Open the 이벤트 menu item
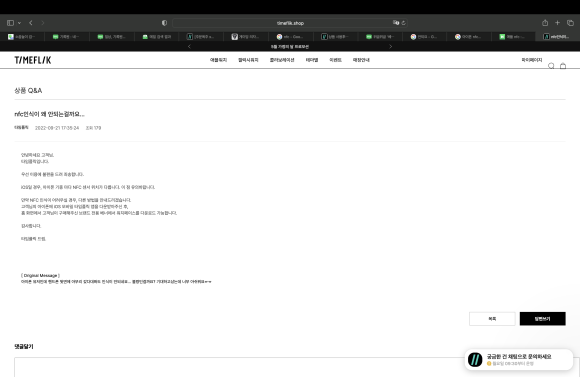The height and width of the screenshot is (377, 580). pos(335,60)
